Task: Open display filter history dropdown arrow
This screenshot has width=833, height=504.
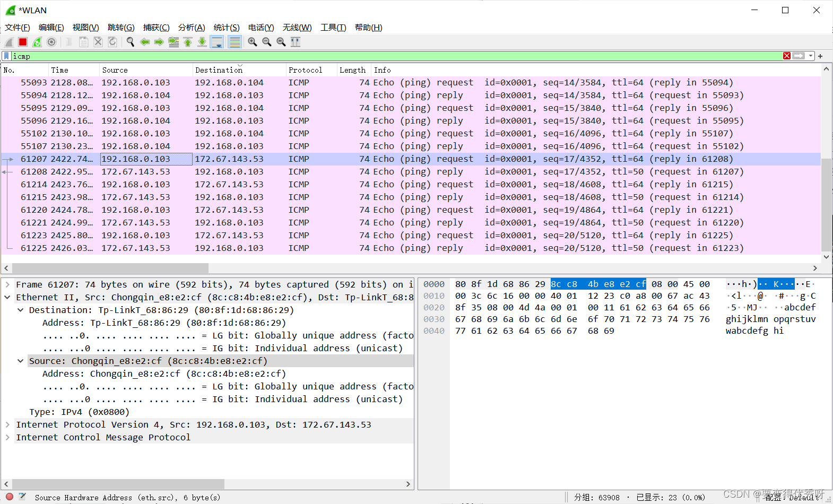Action: pyautogui.click(x=811, y=56)
